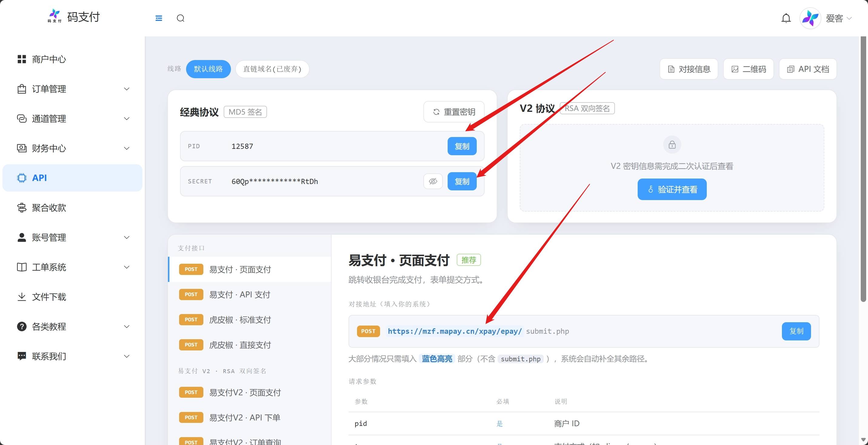Screen dimensions: 868x445
Task: Select the 直链域名(已废弃) route pill
Action: pos(272,69)
